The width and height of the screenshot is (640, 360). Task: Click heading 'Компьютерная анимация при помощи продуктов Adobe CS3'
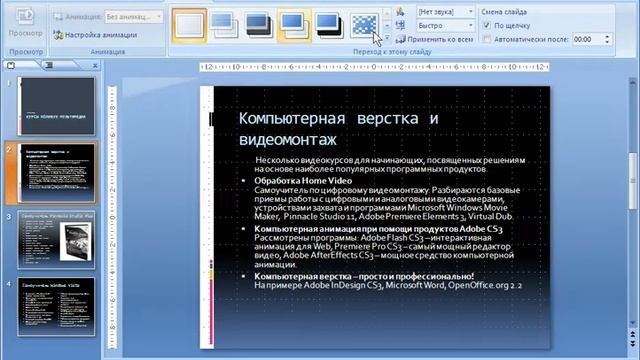(x=378, y=229)
